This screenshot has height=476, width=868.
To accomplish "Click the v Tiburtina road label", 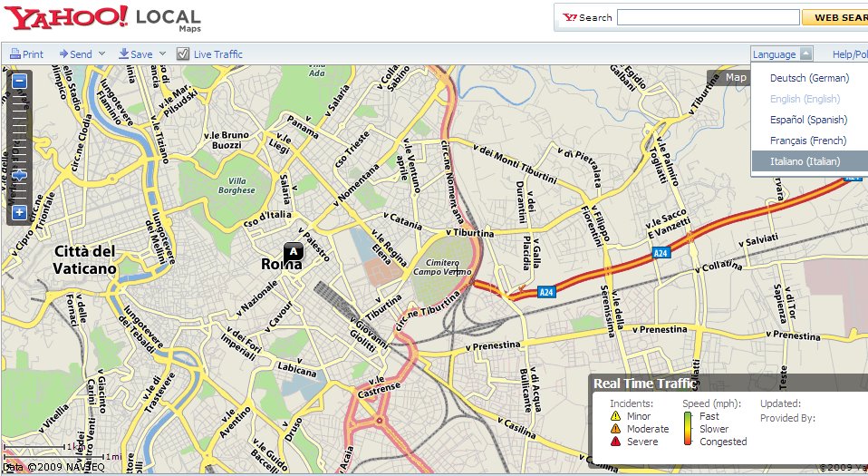I will pos(469,233).
